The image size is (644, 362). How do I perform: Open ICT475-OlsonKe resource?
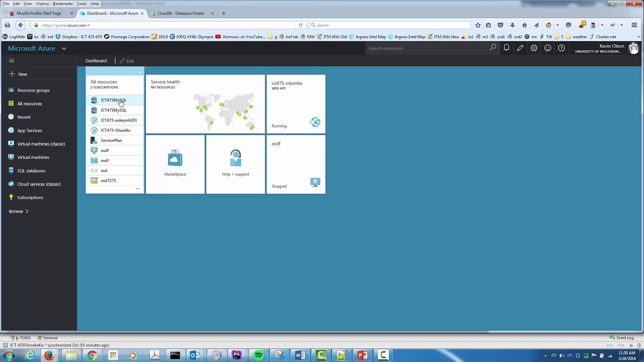tap(115, 130)
